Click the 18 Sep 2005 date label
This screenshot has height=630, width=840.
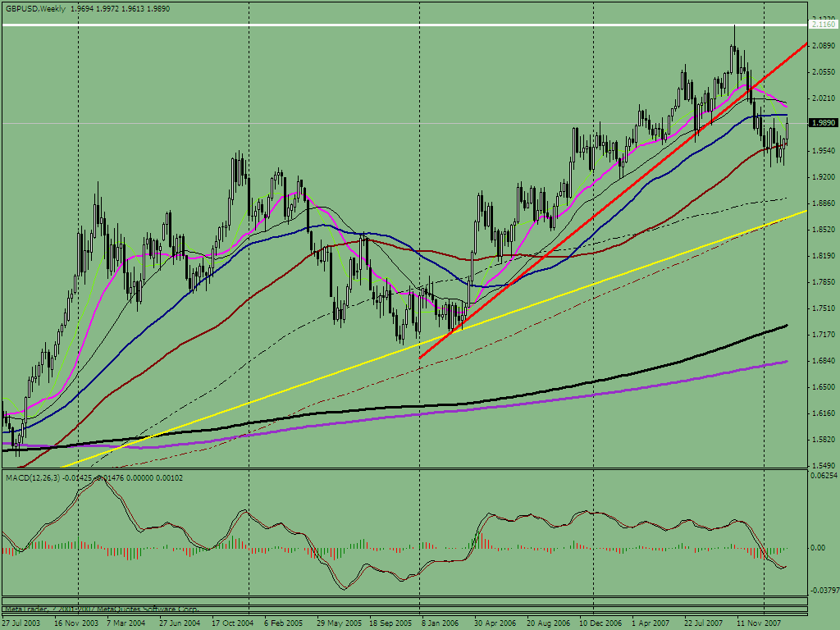(390, 623)
